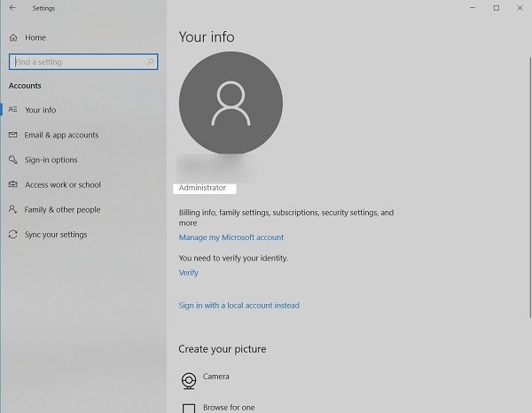Choose the Camera icon to create your picture
The width and height of the screenshot is (532, 413).
pyautogui.click(x=189, y=380)
